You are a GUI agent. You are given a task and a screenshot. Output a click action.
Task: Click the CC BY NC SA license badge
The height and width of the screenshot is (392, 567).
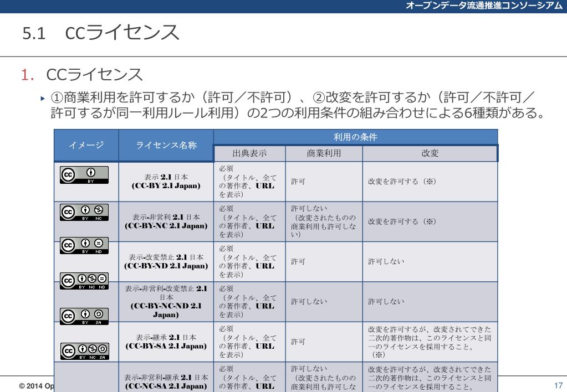(x=84, y=351)
